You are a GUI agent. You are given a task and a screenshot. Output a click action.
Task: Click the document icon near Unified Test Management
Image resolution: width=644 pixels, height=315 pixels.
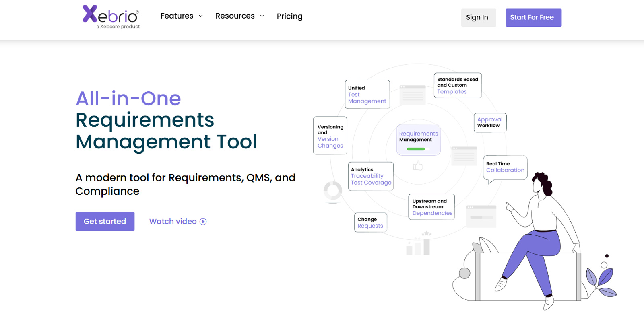pos(413,95)
